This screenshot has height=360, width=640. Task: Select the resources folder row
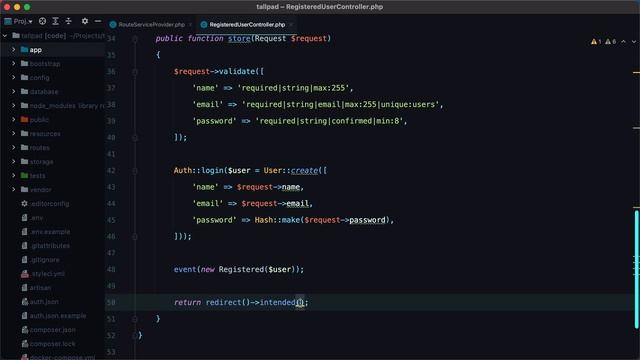[x=53, y=133]
